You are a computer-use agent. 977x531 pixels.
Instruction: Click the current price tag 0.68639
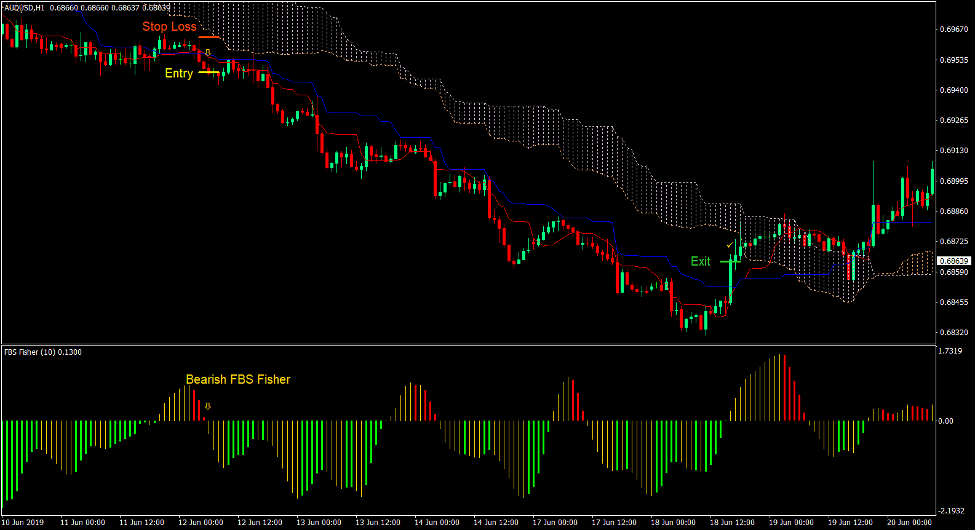point(953,261)
